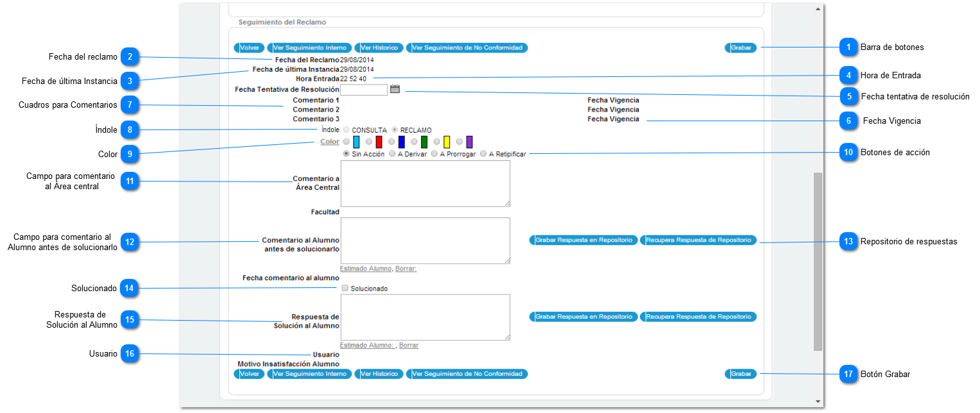Viewport: 980px width, 413px height.
Task: Click the scrollbar up arrow
Action: 818,9
